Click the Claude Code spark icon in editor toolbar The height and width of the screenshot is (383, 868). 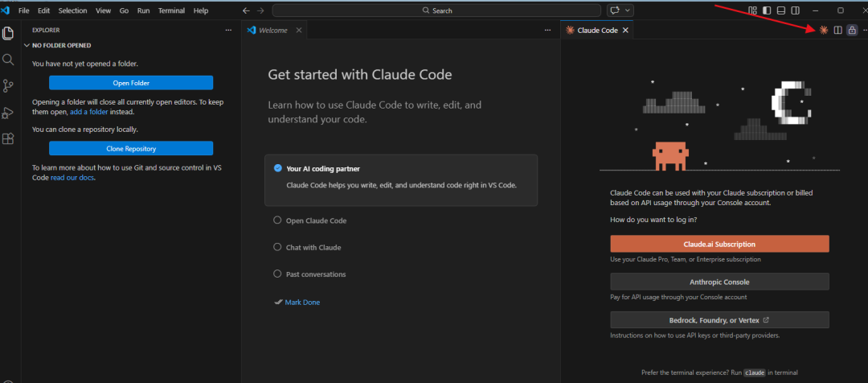(x=823, y=31)
